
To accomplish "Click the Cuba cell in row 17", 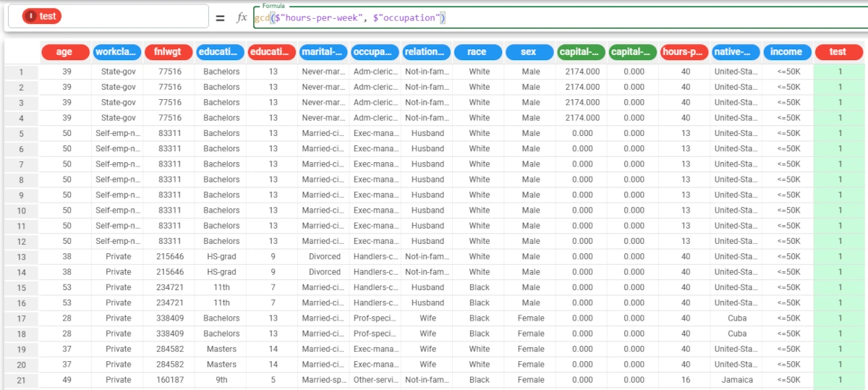I will (736, 318).
